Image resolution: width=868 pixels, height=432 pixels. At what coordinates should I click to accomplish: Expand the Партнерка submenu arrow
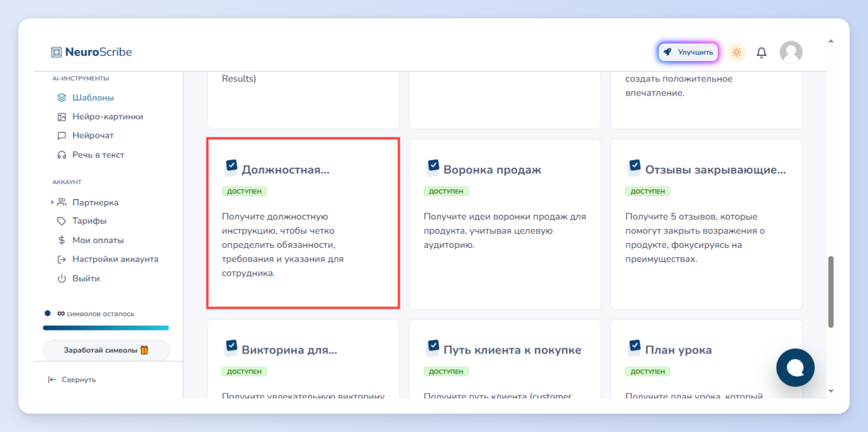point(53,202)
